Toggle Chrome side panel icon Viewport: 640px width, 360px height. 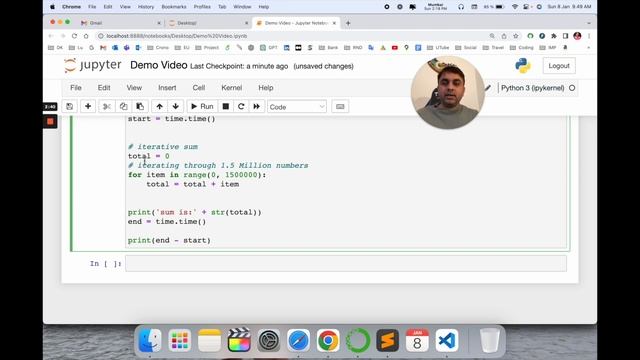click(x=565, y=36)
